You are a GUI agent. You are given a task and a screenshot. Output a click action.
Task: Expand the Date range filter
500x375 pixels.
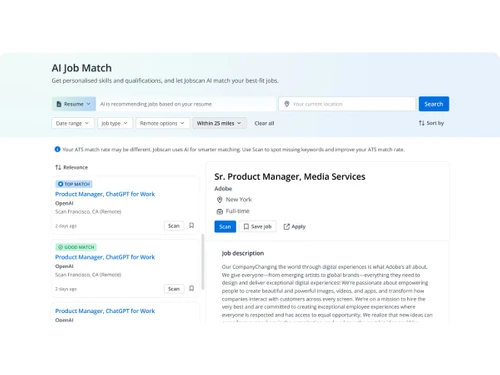(x=73, y=123)
